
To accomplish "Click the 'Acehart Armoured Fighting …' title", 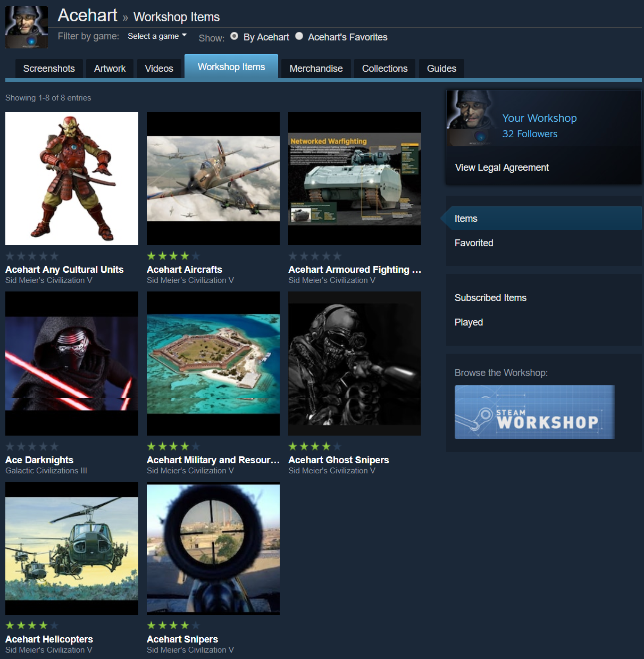I will [355, 270].
